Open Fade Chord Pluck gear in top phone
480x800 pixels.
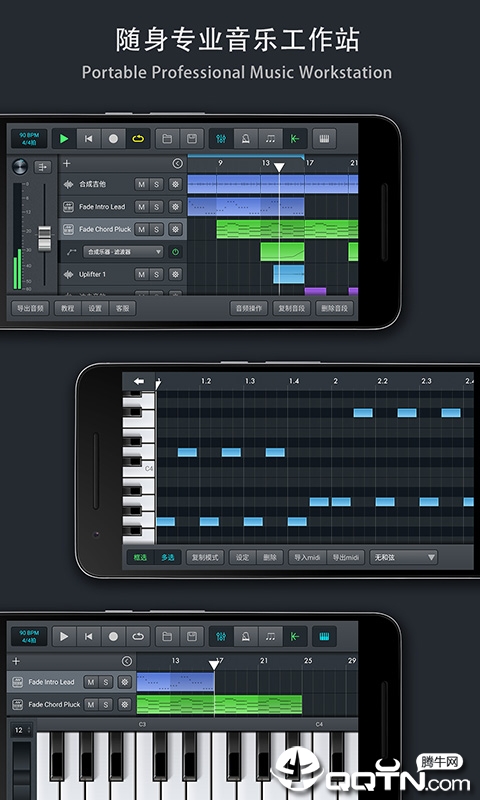(175, 229)
